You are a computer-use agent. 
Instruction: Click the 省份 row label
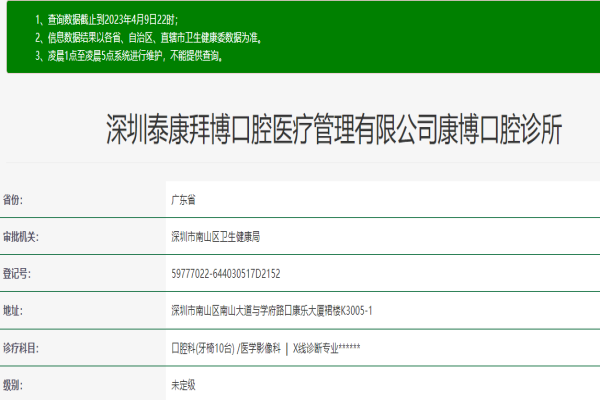14,200
